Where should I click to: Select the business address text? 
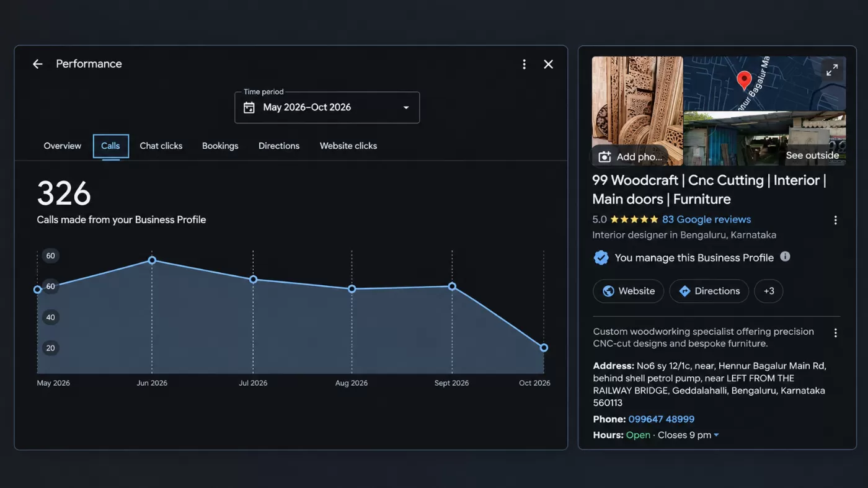point(709,384)
